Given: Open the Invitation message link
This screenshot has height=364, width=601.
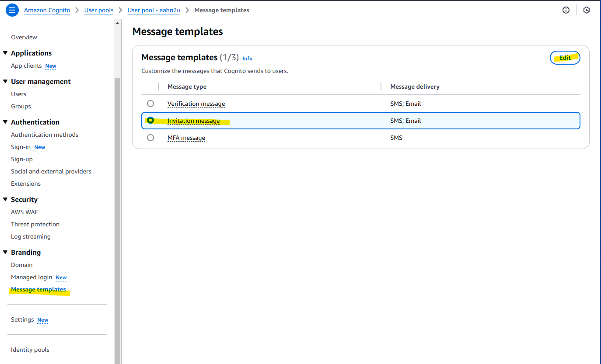Looking at the screenshot, I should (193, 121).
